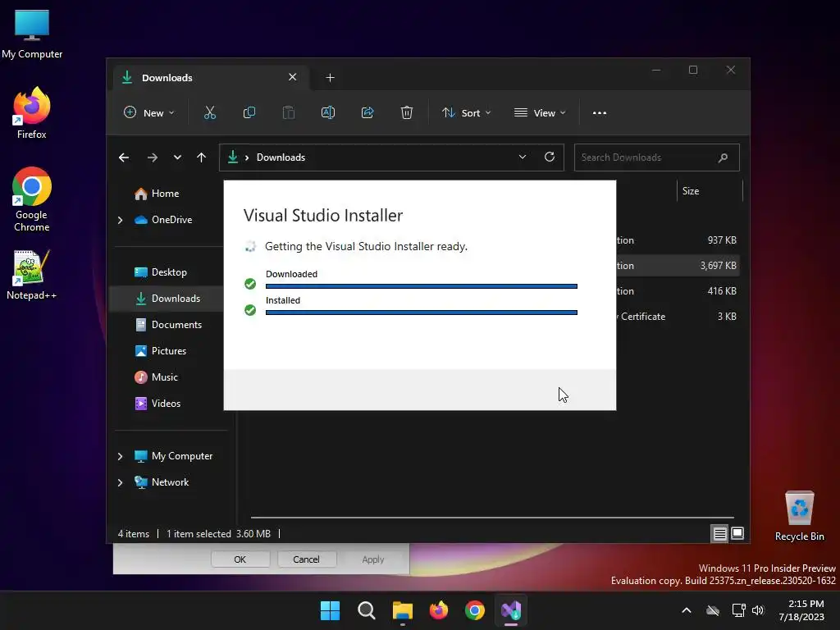Expand address bar history dropdown
The image size is (840, 630).
(x=523, y=157)
